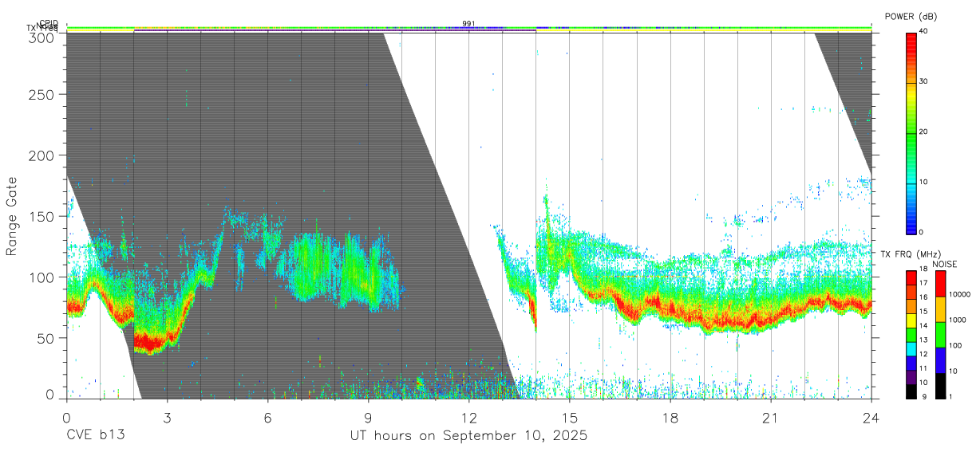
Task: Select the 9 hour label on the UT axis
Action: pyautogui.click(x=368, y=418)
